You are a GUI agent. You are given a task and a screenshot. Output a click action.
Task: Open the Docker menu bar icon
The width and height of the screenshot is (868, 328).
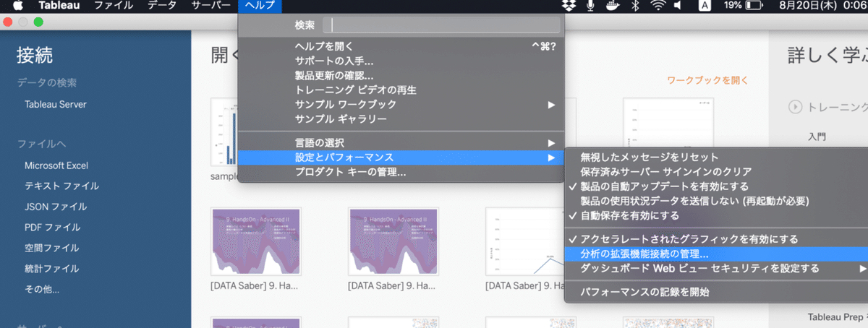(x=612, y=6)
